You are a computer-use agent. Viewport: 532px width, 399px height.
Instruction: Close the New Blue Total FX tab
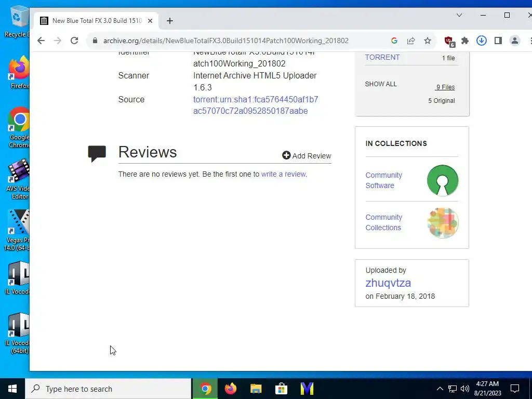pyautogui.click(x=150, y=21)
